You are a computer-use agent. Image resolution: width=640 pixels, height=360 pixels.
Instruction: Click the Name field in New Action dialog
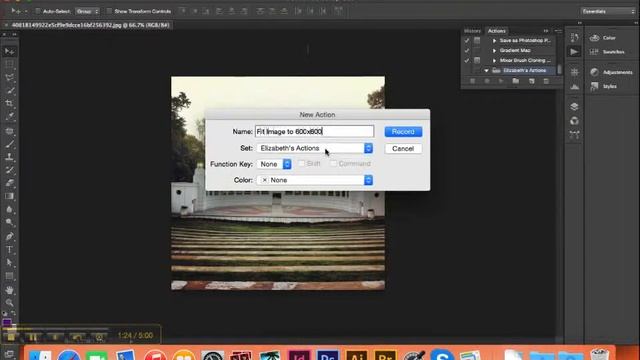(314, 131)
